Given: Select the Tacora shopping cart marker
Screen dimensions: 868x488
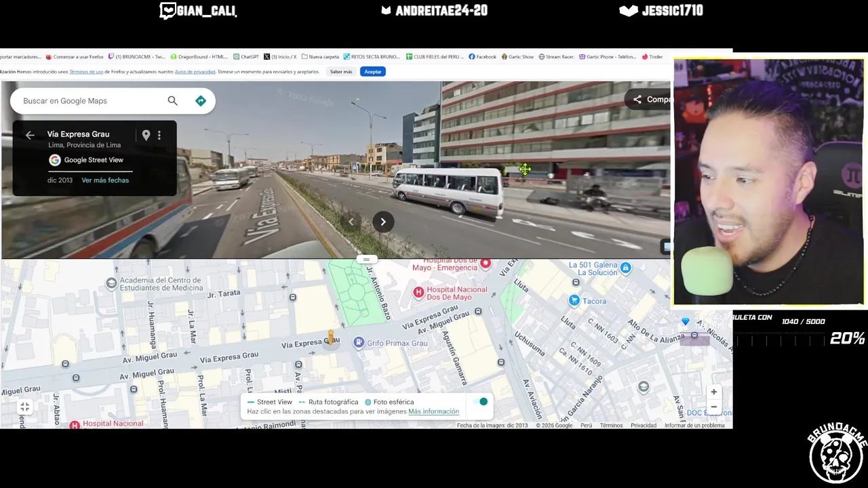Looking at the screenshot, I should 574,301.
